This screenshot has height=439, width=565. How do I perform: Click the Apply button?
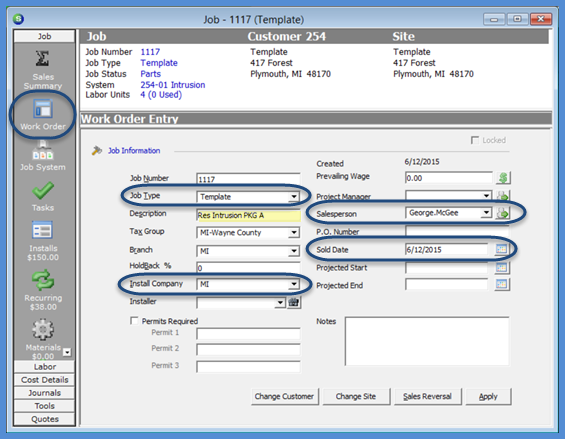[488, 396]
